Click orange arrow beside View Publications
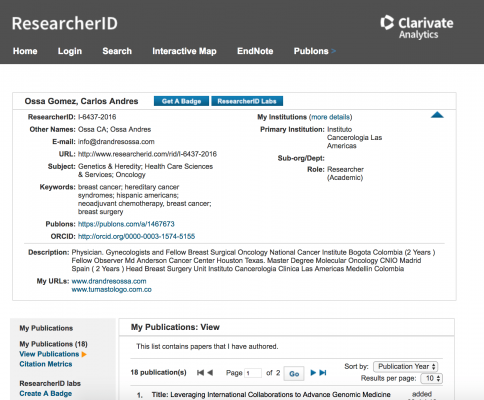Viewport: 484px width, 400px height. 84,354
